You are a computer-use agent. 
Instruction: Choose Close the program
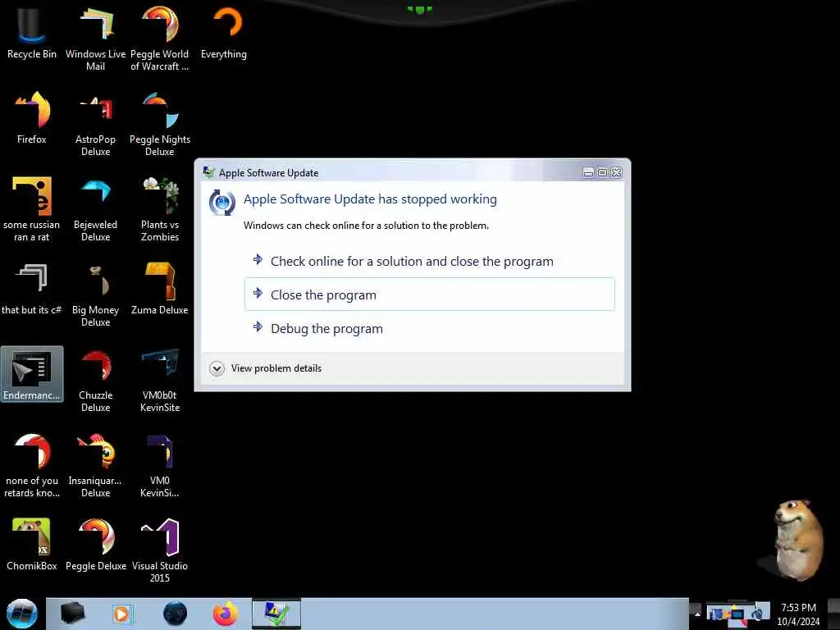[430, 294]
